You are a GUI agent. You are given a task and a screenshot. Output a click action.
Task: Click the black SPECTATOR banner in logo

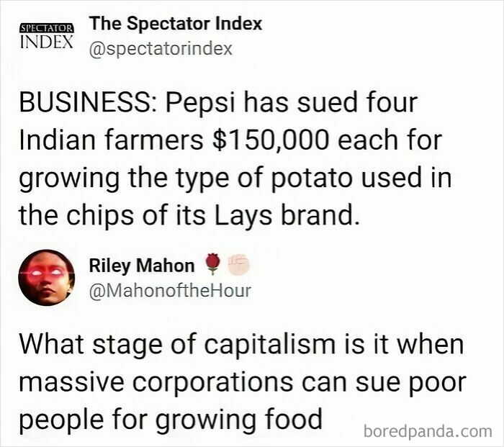47,28
